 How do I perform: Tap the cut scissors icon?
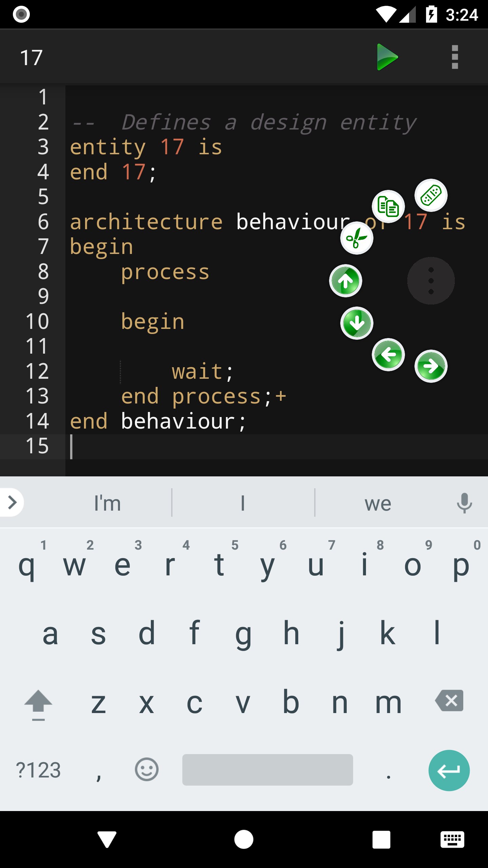tap(357, 238)
